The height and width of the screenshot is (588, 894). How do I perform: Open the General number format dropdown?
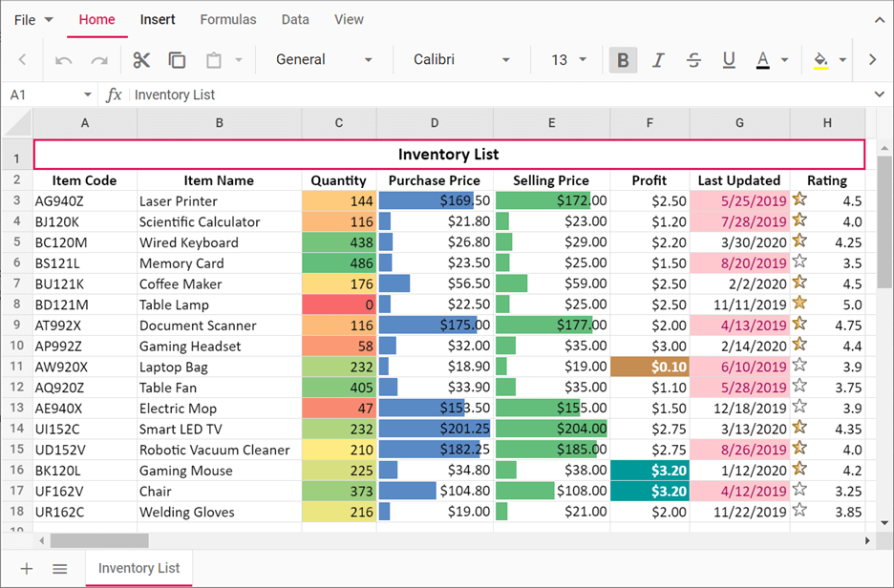coord(369,59)
